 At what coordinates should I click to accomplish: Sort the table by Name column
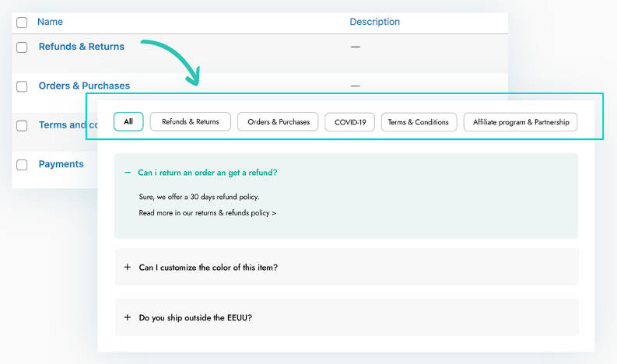pos(50,22)
